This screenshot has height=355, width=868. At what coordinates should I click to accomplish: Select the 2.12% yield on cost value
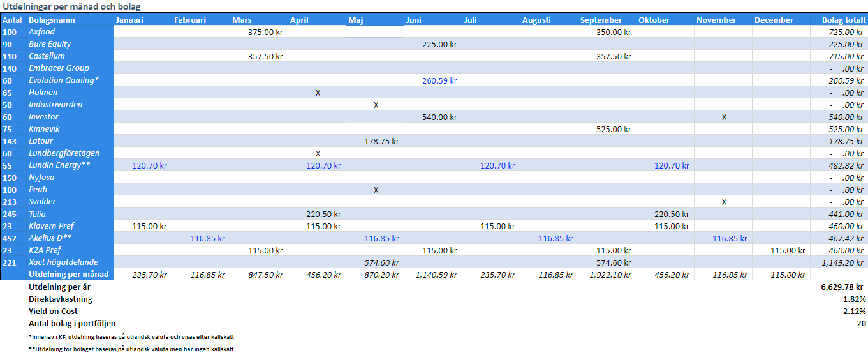click(854, 311)
